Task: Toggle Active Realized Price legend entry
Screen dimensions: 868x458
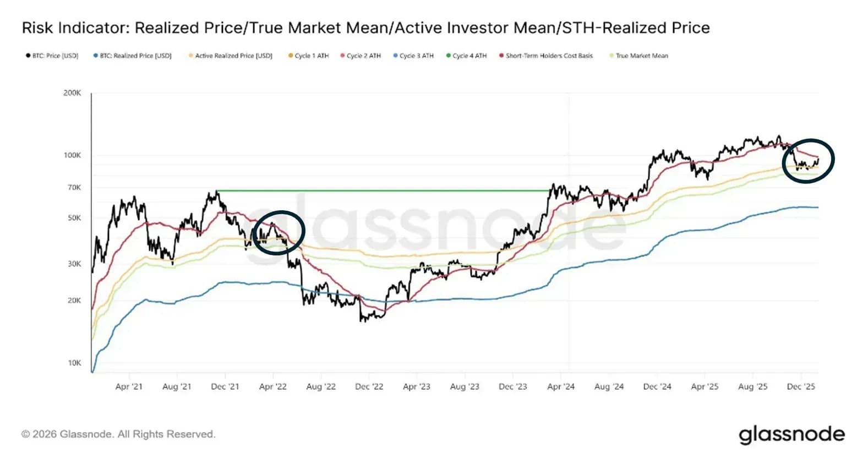Action: [230, 56]
